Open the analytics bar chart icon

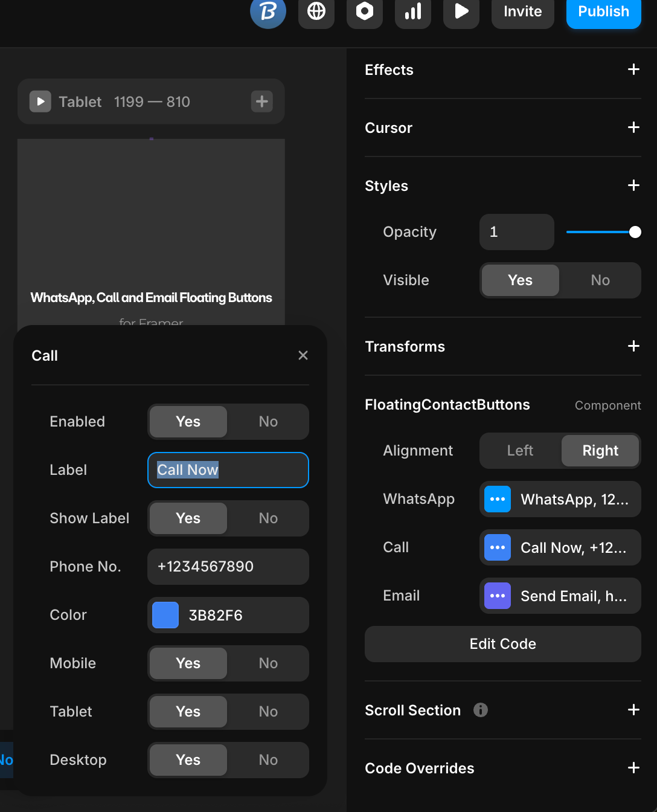click(x=413, y=11)
